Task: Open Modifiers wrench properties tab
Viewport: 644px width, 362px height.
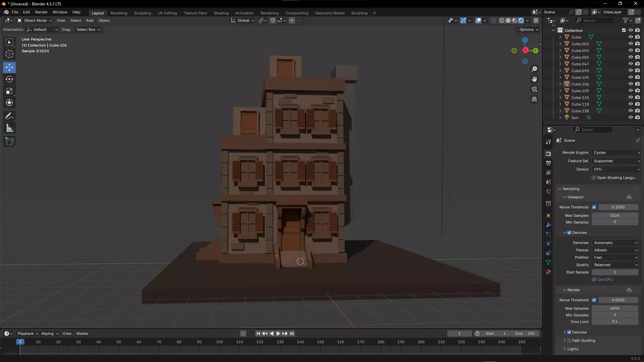Action: (x=548, y=225)
